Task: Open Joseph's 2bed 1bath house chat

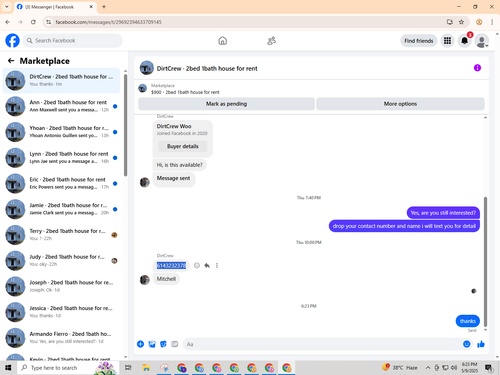Action: click(x=61, y=286)
